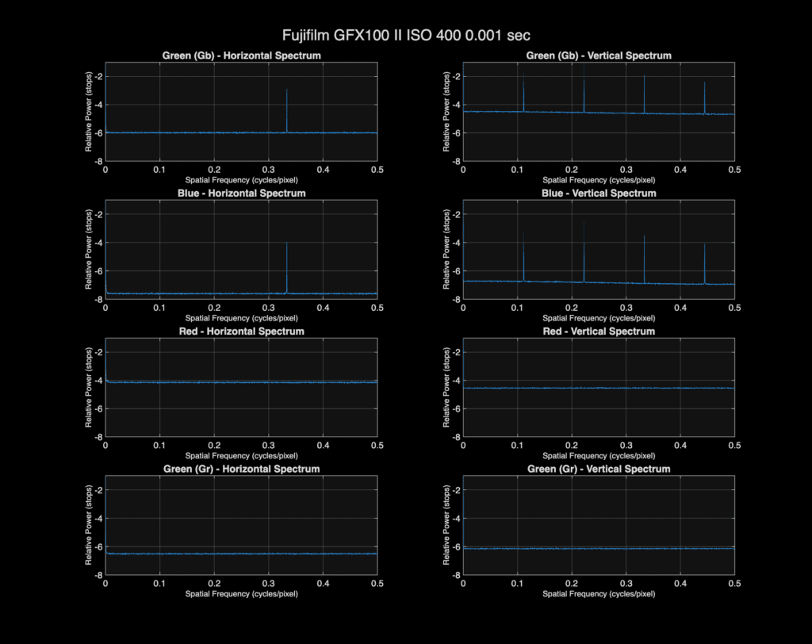Screen dimensions: 812x644
Task: Click the Green (Gr) Horizontal Spectrum plot line
Action: pos(241,554)
